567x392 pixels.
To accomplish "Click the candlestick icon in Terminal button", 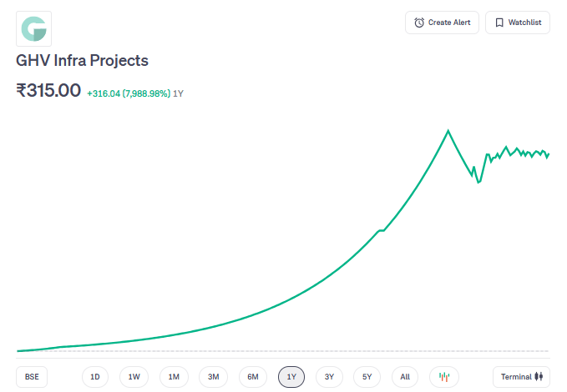I will [539, 377].
